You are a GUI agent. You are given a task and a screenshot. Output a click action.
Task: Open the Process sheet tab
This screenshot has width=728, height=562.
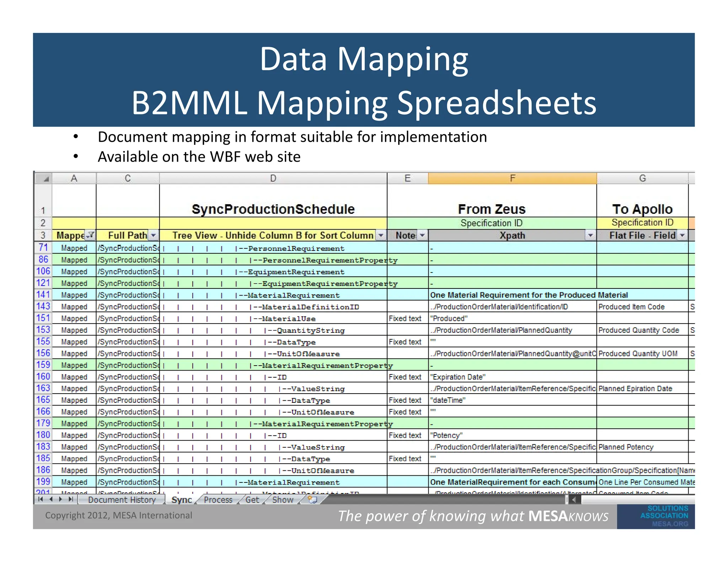coord(218,499)
